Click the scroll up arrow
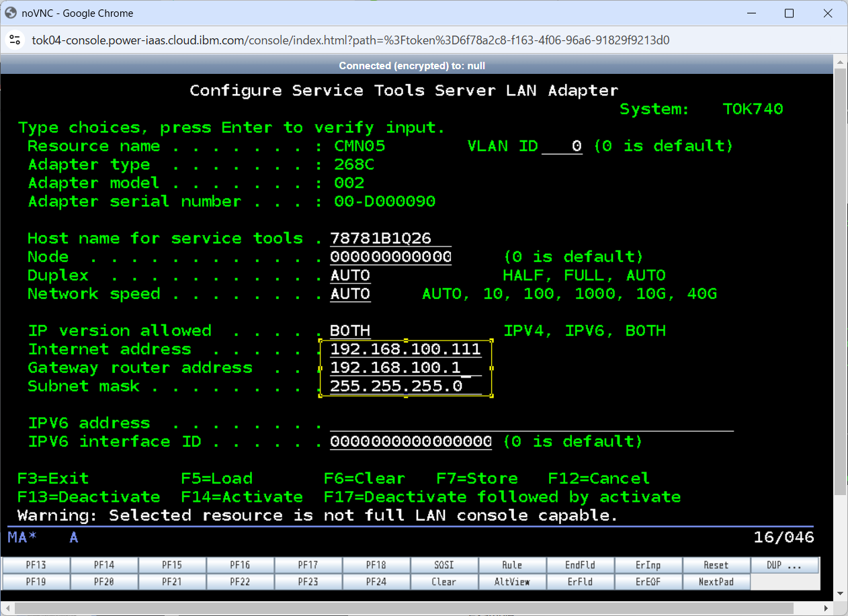848x616 pixels. [x=841, y=62]
